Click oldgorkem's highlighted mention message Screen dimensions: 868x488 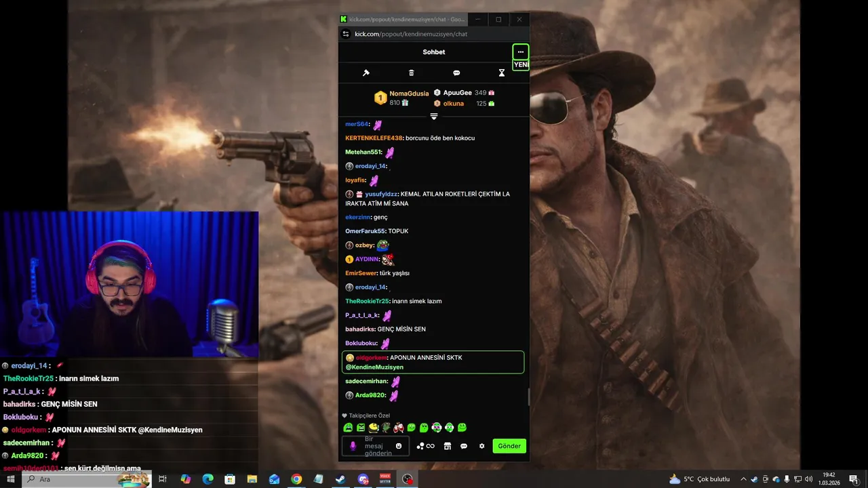[433, 362]
